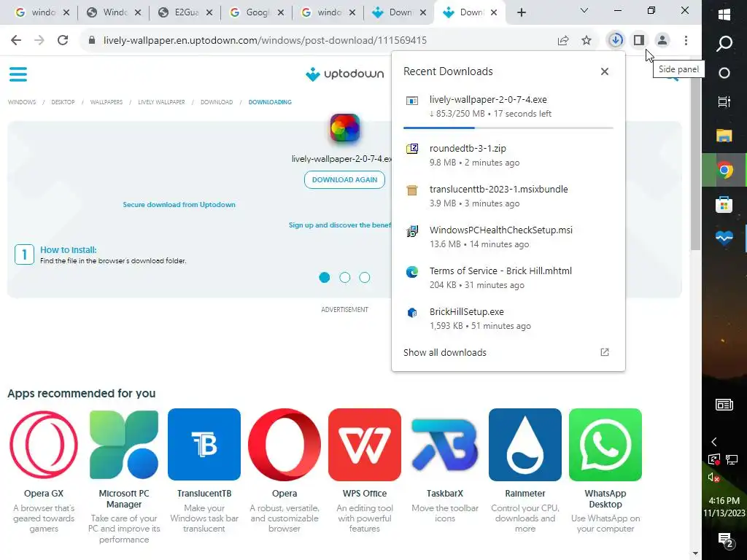Open Chrome three-dot menu
The image size is (747, 560).
pos(686,40)
